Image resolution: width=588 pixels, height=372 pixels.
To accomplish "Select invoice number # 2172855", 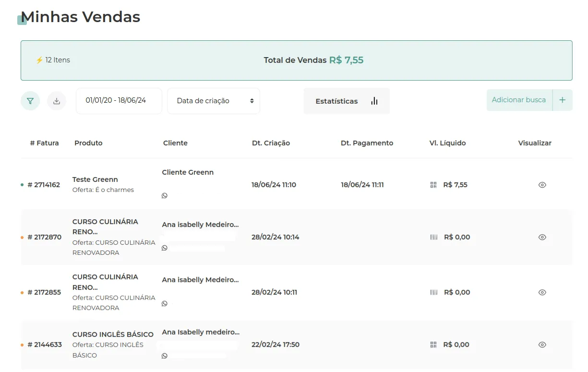I will click(x=44, y=292).
